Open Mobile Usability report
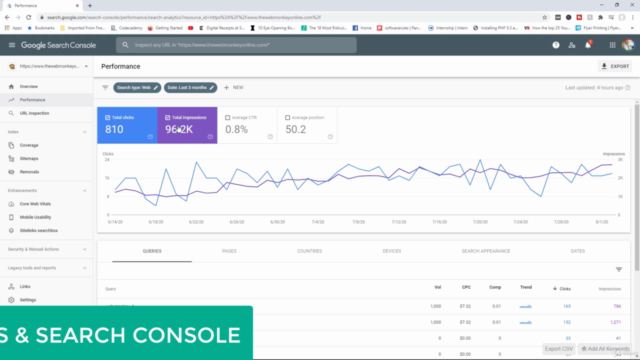 tap(36, 217)
